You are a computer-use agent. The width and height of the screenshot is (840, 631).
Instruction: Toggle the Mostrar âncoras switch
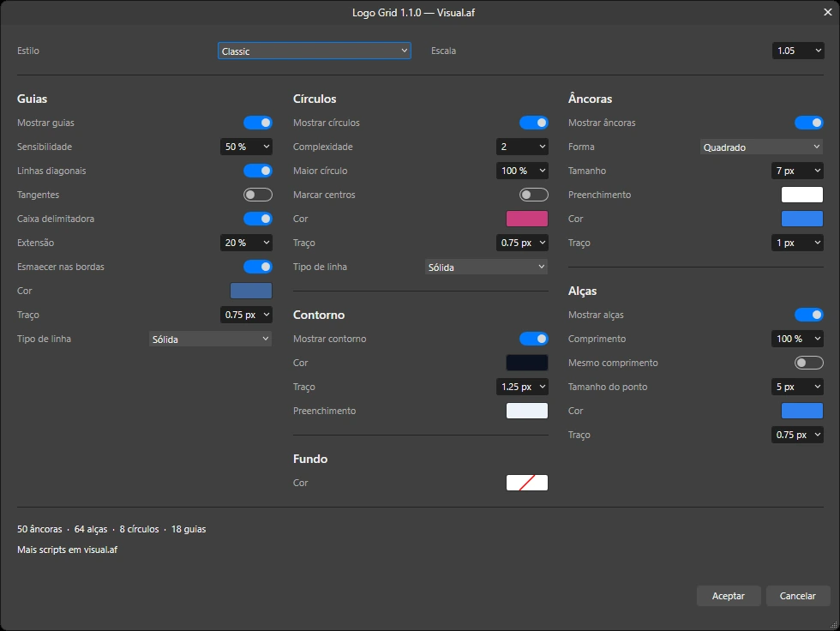809,123
